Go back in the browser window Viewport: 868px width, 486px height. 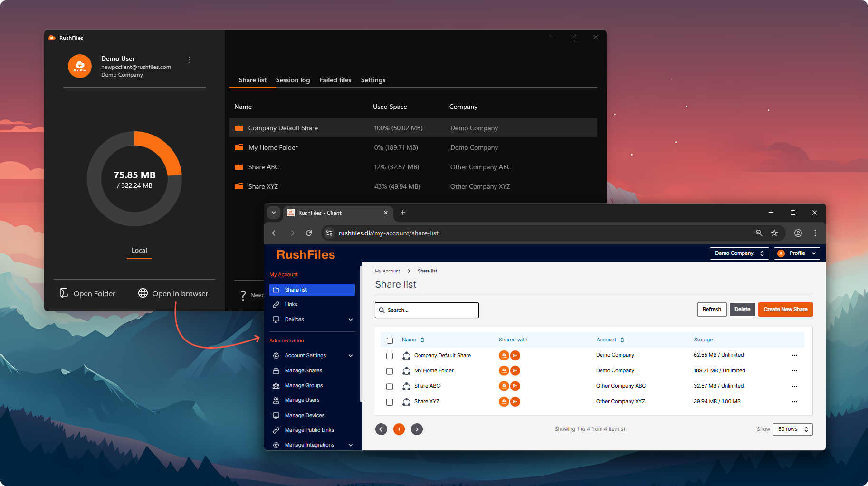click(275, 233)
